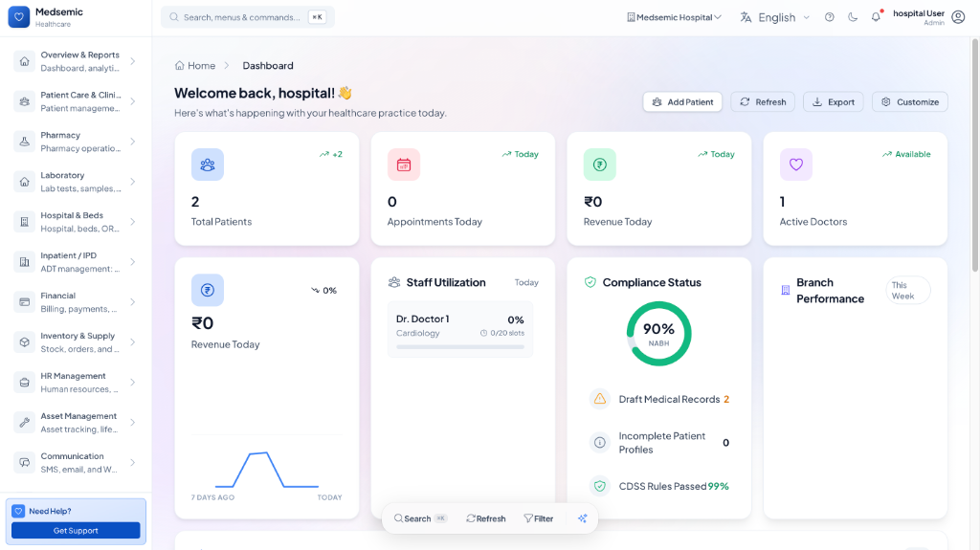Click the Appointments Today calendar icon
Viewport: 980px width, 550px height.
(404, 165)
